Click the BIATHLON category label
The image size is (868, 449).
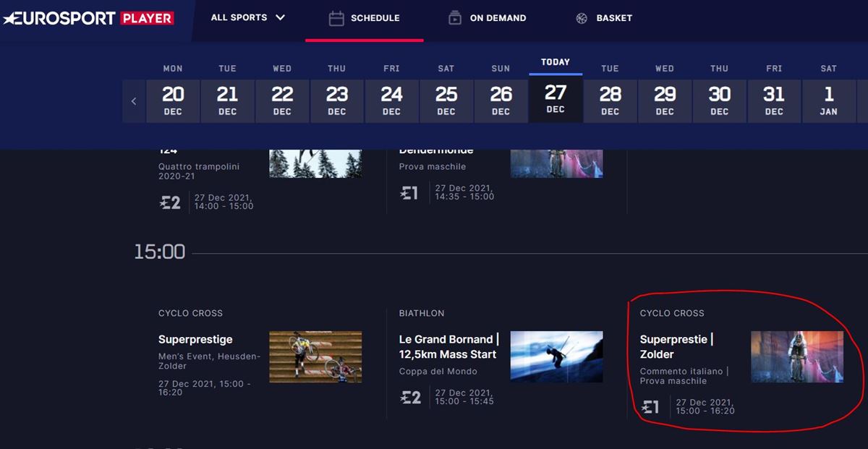click(x=422, y=313)
